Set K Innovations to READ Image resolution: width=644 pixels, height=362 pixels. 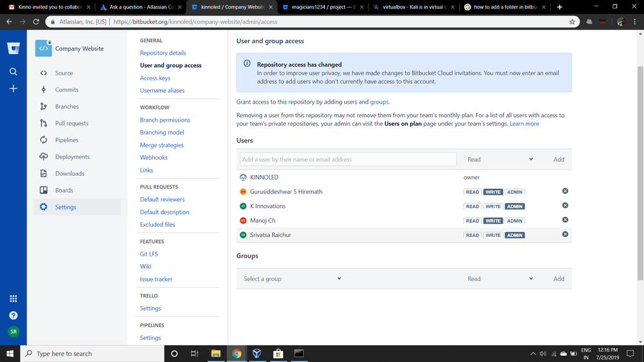point(473,207)
